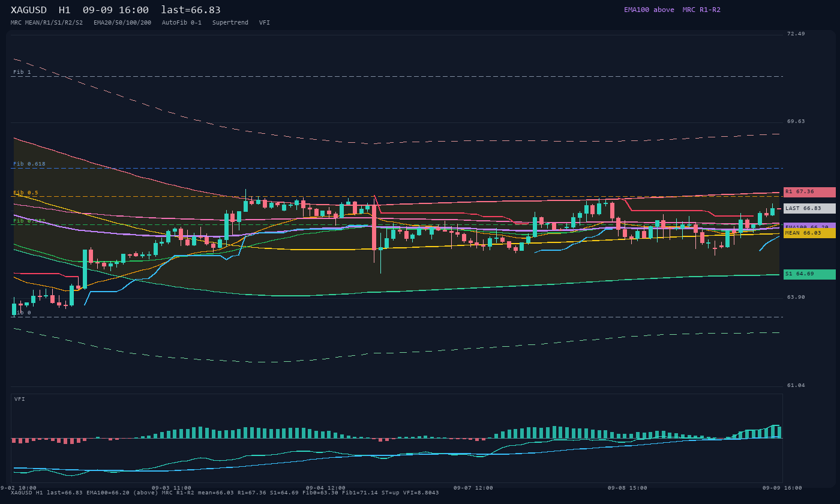This screenshot has height=504, width=840.
Task: Click the yellow 'MEAN 66.03' price tag
Action: 809,233
